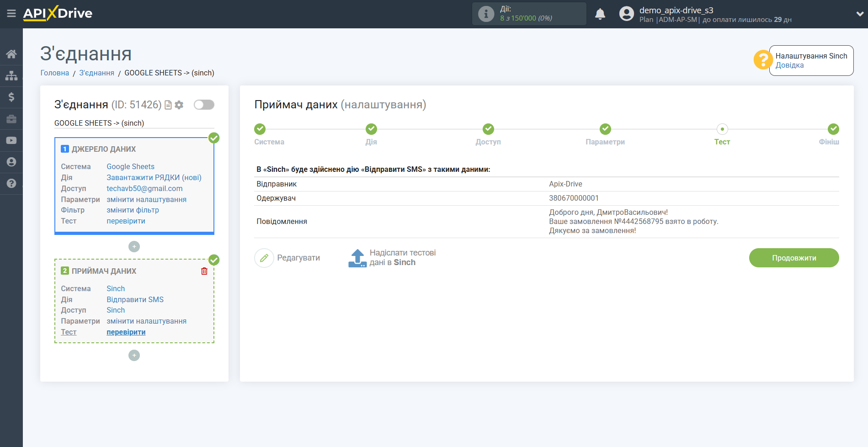Open home icon in sidebar

[x=11, y=54]
